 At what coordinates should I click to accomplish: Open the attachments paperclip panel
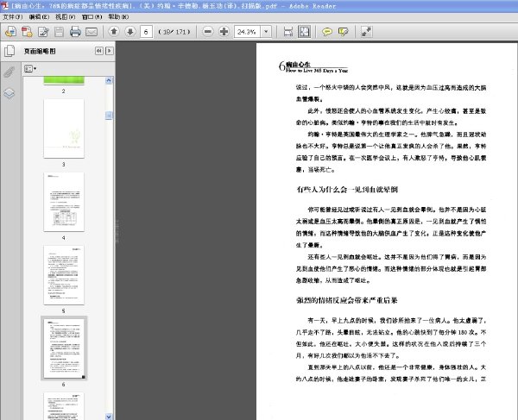pyautogui.click(x=9, y=72)
